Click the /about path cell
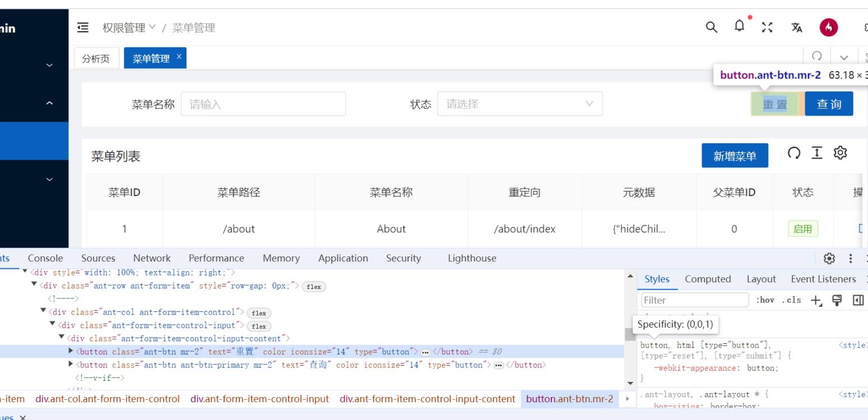The height and width of the screenshot is (420, 868). tap(239, 229)
